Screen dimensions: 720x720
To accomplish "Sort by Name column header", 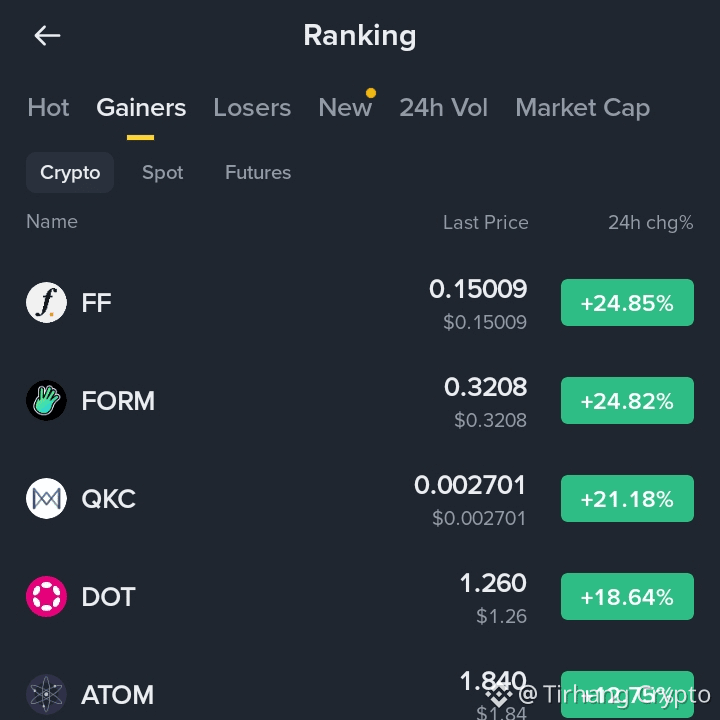I will pos(52,222).
